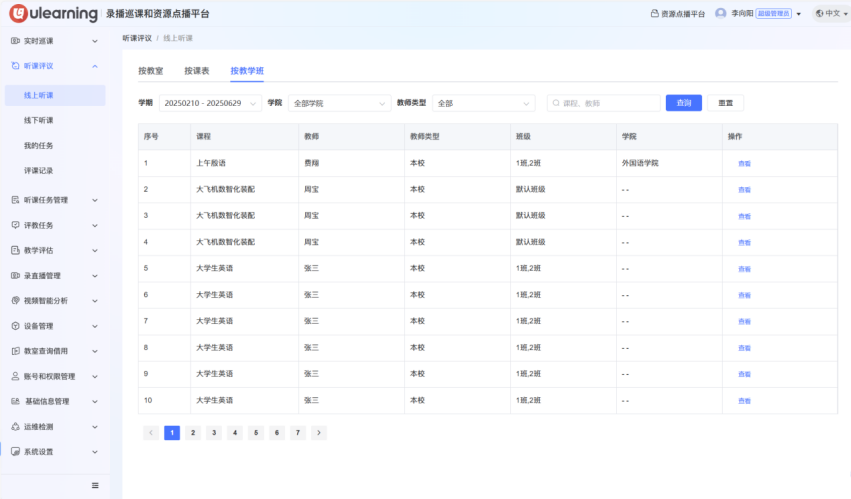Open the 学院 dropdown showing 全部学院
The height and width of the screenshot is (499, 851).
tap(339, 103)
